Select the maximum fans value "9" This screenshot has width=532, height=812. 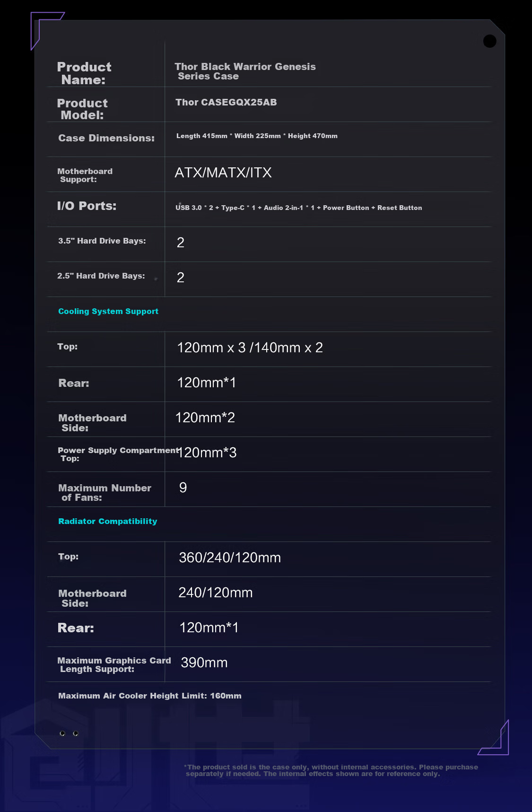click(183, 488)
